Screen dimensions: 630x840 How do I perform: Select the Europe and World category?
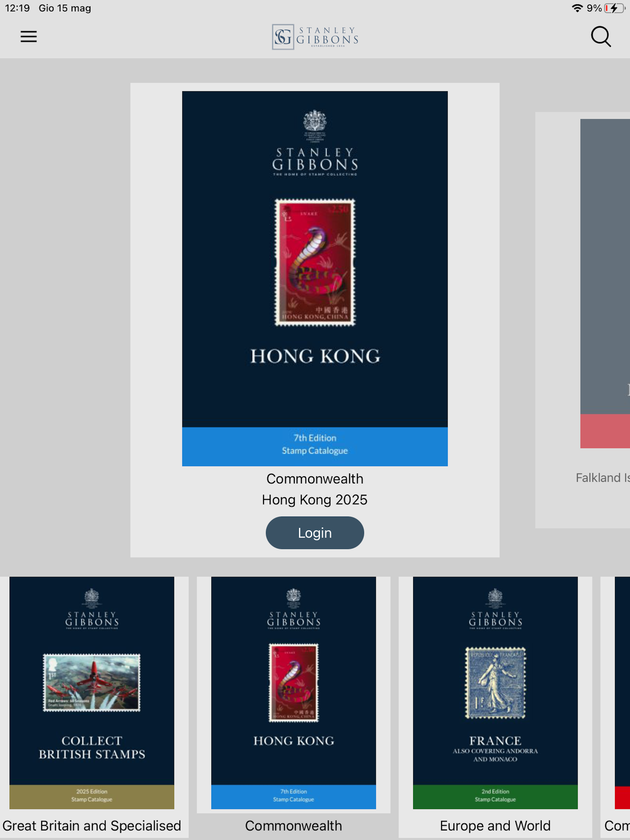tap(495, 826)
